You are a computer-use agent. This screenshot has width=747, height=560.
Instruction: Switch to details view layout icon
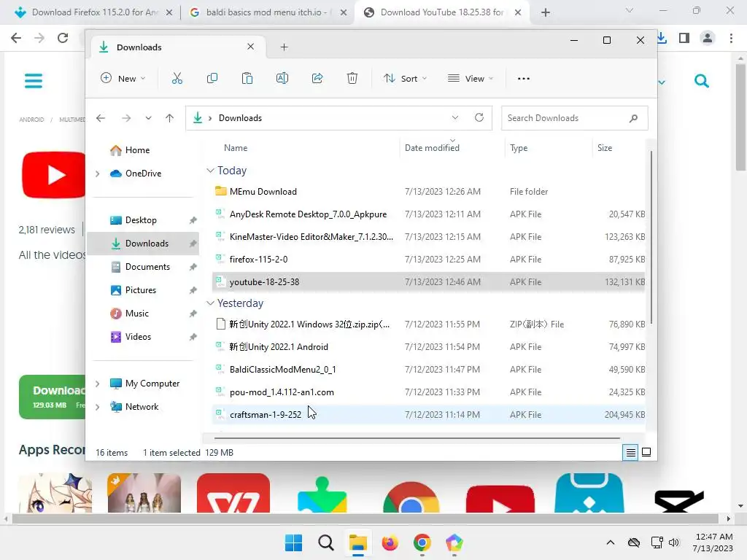point(630,452)
